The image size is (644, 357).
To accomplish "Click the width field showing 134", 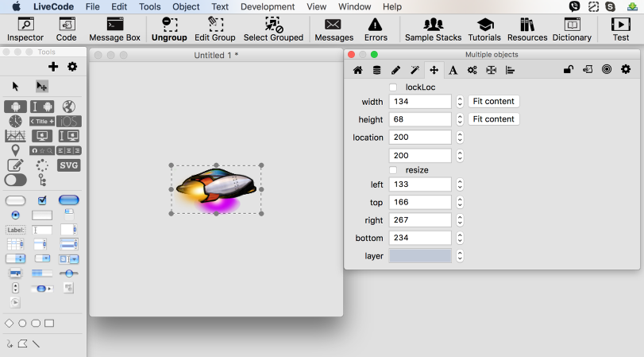I will (420, 102).
